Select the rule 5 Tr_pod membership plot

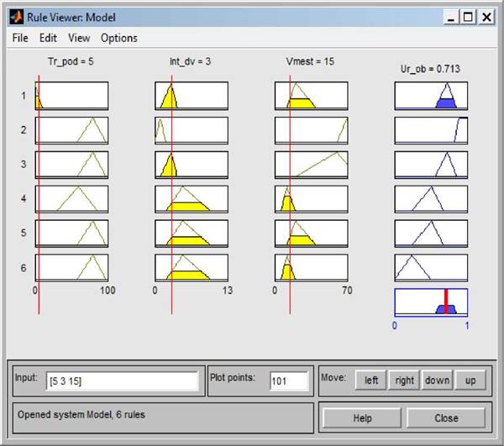click(71, 233)
